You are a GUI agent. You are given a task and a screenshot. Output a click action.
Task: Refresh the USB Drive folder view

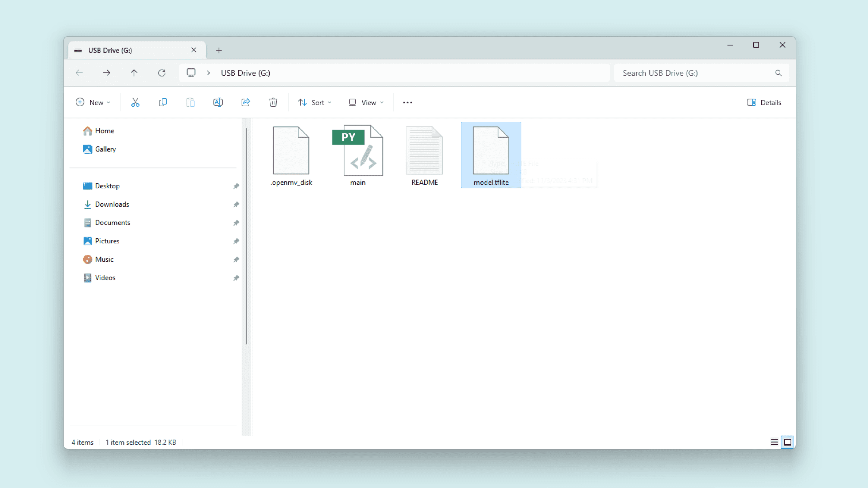click(162, 73)
